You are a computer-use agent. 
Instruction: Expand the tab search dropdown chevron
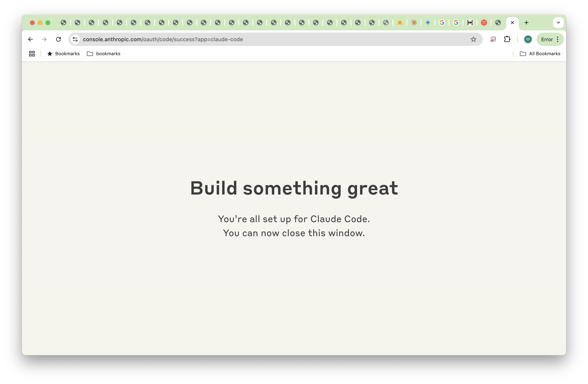[x=558, y=23]
